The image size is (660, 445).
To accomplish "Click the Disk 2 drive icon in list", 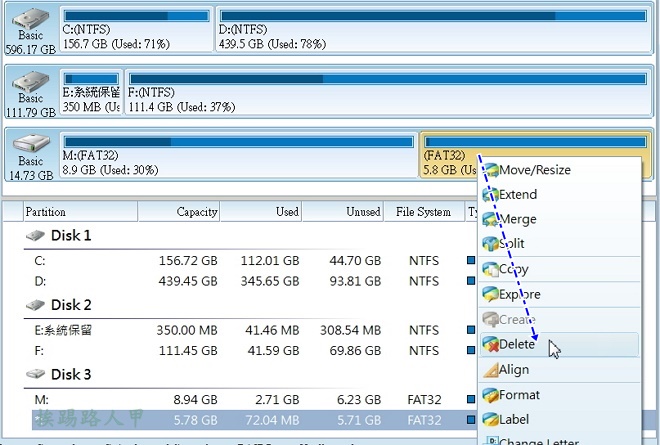I will click(x=35, y=305).
